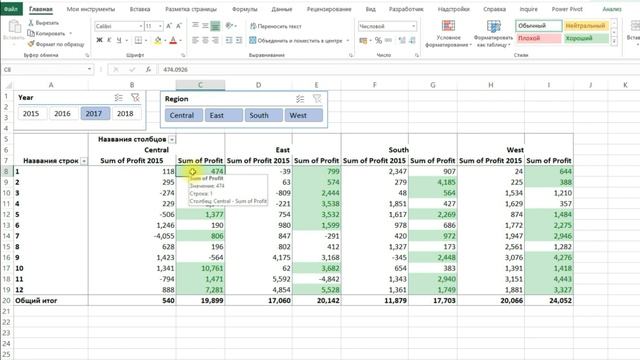Increase indent icon
Viewport: 640px width, 360px height.
pos(239,40)
